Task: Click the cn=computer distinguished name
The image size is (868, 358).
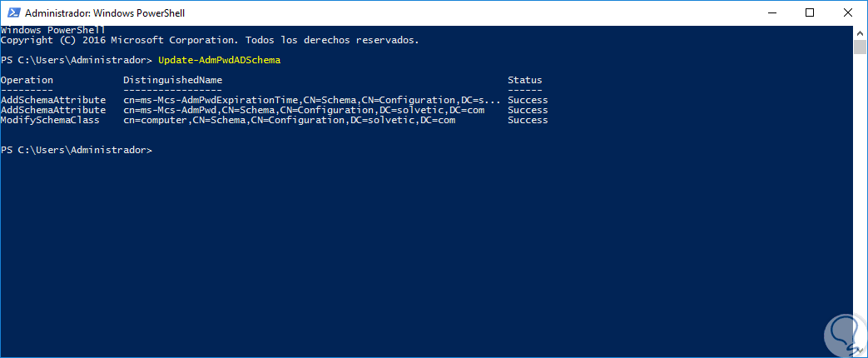Action: tap(289, 120)
